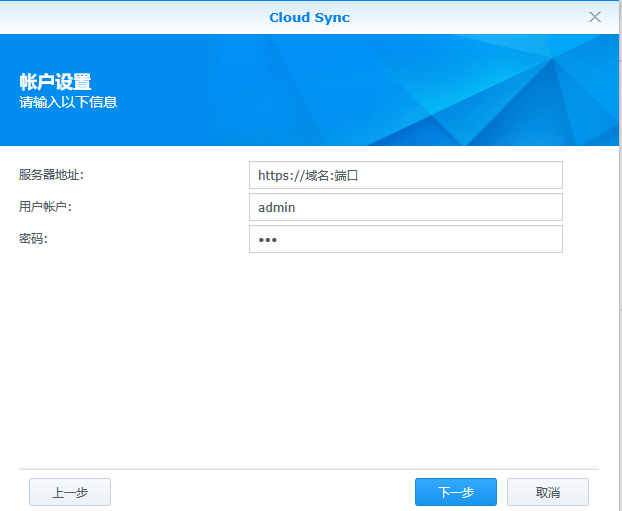Click the 帐户设置 heading
The image size is (622, 511).
point(55,82)
